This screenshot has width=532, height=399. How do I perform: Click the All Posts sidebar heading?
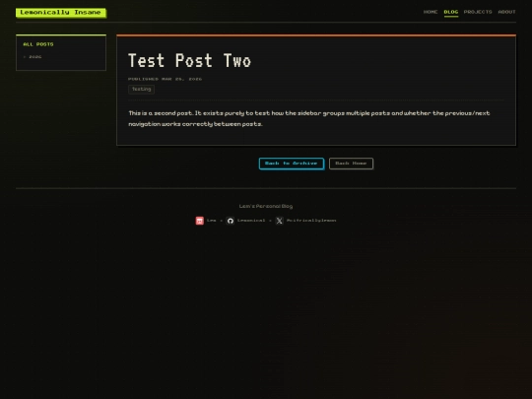pos(38,44)
